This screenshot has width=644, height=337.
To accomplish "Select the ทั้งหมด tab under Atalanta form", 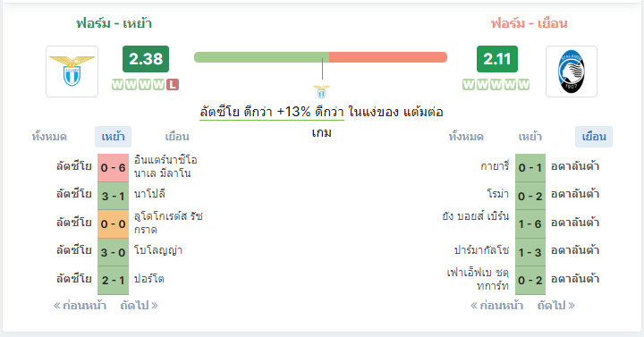I will pyautogui.click(x=466, y=137).
